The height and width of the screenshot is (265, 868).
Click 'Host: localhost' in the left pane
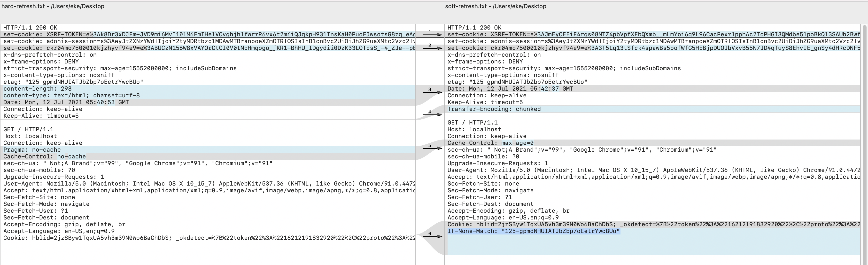pos(30,136)
